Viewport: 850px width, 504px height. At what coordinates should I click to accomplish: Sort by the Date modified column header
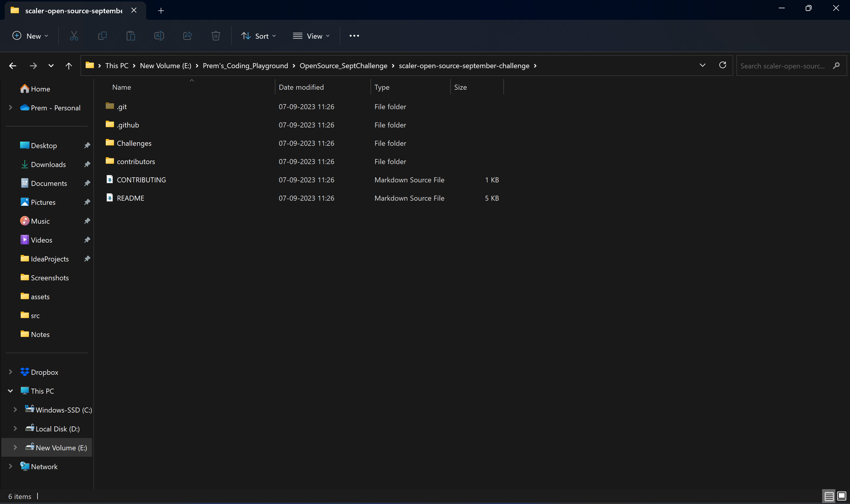pyautogui.click(x=301, y=87)
